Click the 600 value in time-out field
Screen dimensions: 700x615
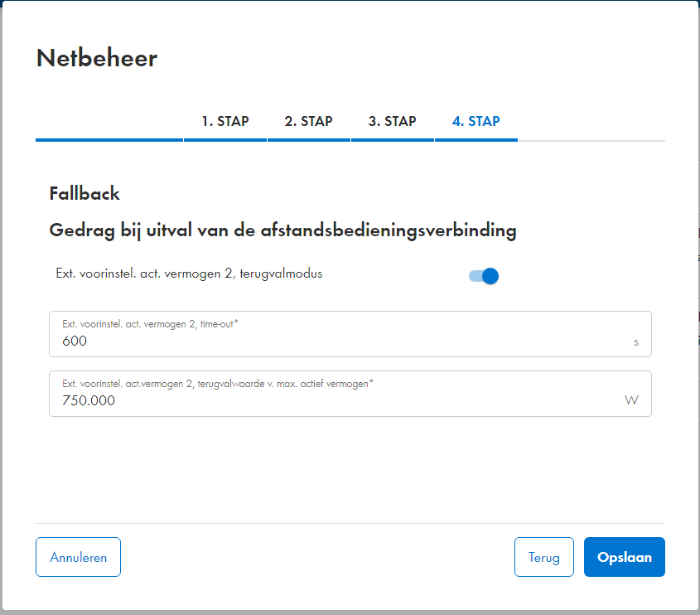75,341
